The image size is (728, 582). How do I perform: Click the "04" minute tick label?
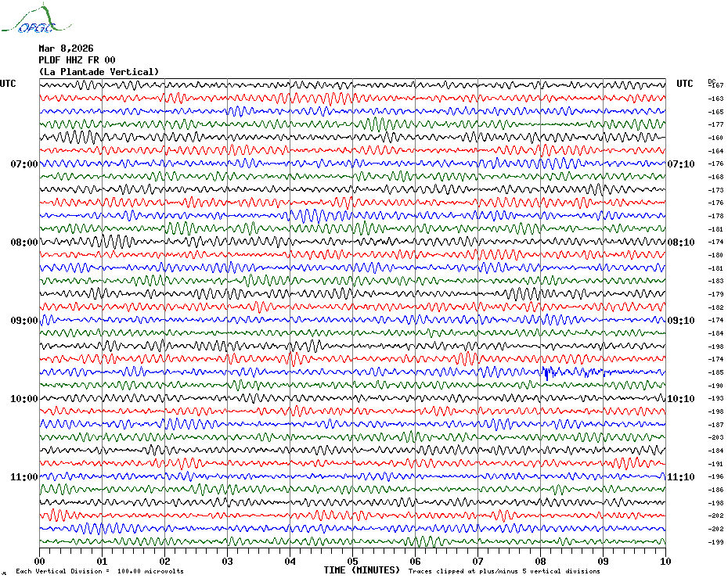(x=290, y=561)
